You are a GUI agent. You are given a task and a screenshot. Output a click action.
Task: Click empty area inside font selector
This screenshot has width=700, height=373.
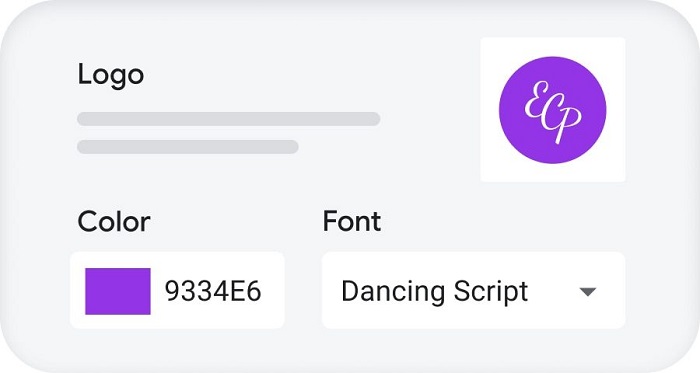(554, 292)
